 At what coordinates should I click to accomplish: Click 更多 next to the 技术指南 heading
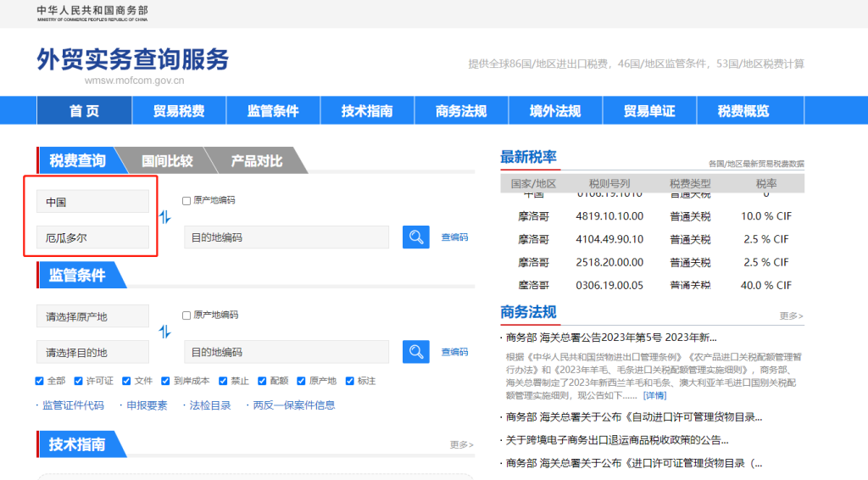[x=461, y=444]
